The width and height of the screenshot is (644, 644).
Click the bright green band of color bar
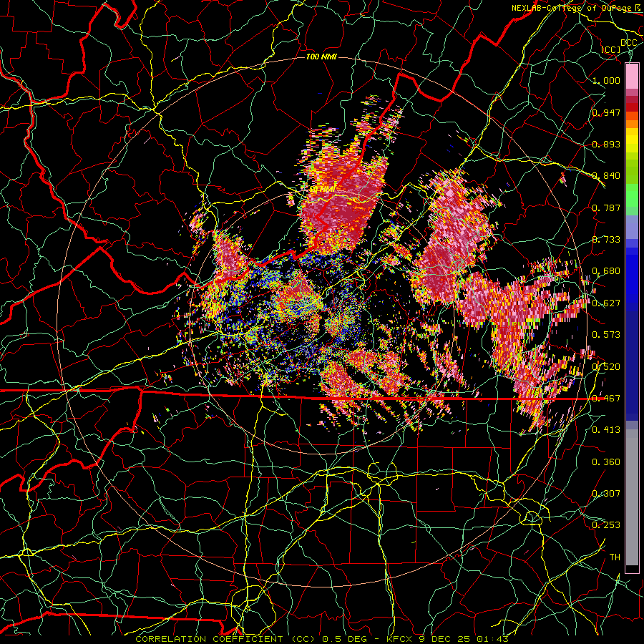(x=632, y=195)
